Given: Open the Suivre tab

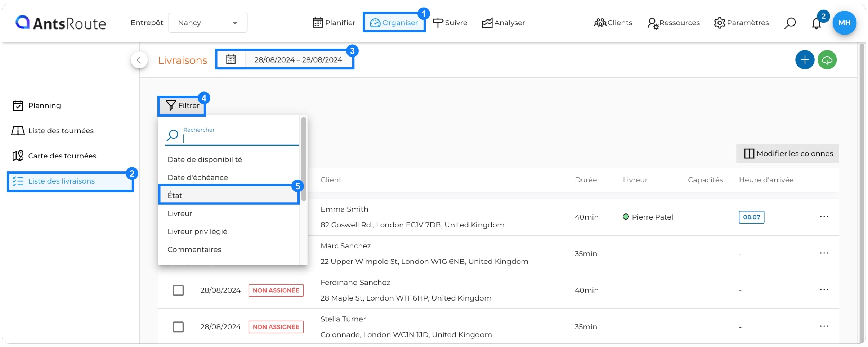Looking at the screenshot, I should pyautogui.click(x=450, y=23).
